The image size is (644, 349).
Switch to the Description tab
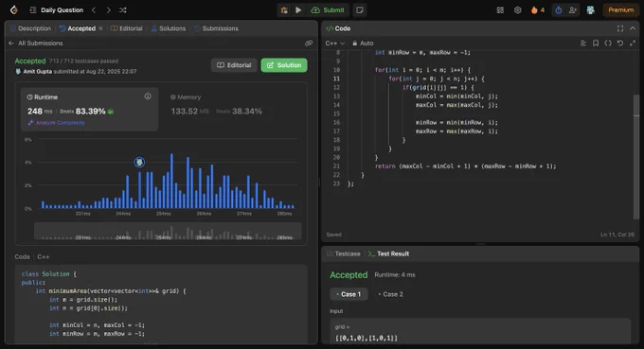pyautogui.click(x=30, y=28)
